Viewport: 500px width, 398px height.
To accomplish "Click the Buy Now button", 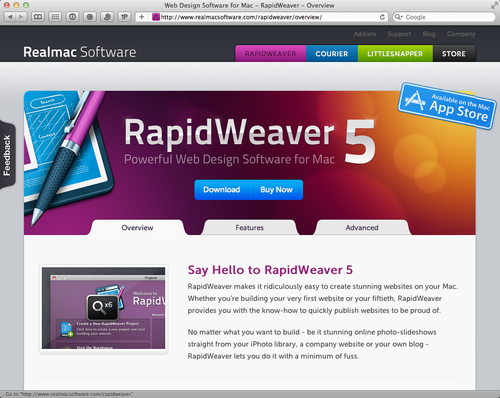I will [x=276, y=190].
